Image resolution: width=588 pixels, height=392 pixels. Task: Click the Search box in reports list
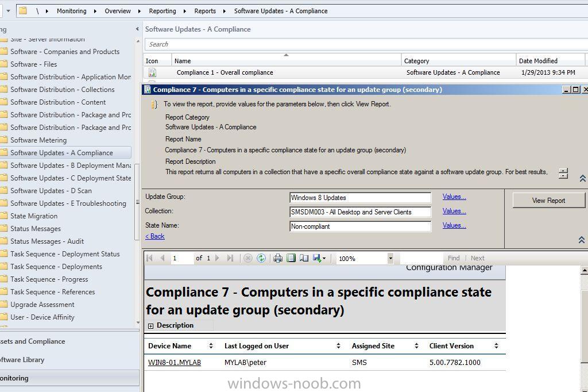pyautogui.click(x=366, y=44)
